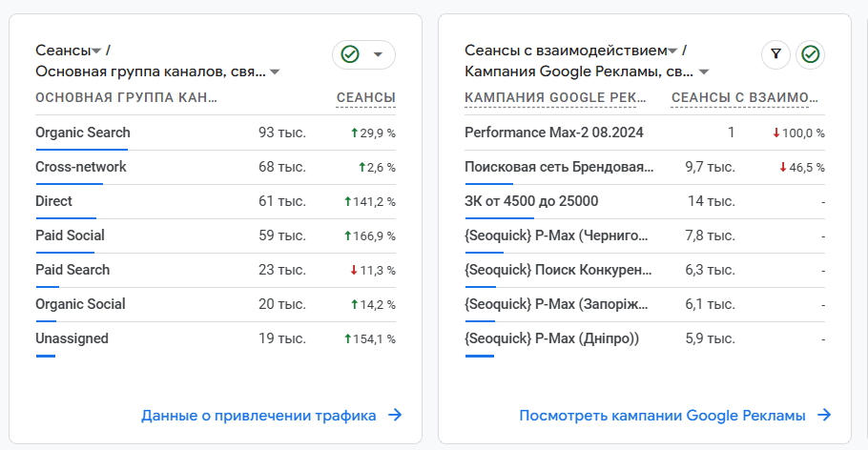
Task: Open Посмотреть кампании Google Рекламы link
Action: point(662,415)
